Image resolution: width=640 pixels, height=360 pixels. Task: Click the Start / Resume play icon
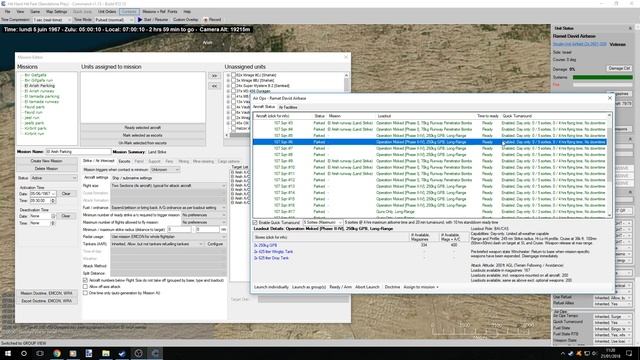click(140, 20)
